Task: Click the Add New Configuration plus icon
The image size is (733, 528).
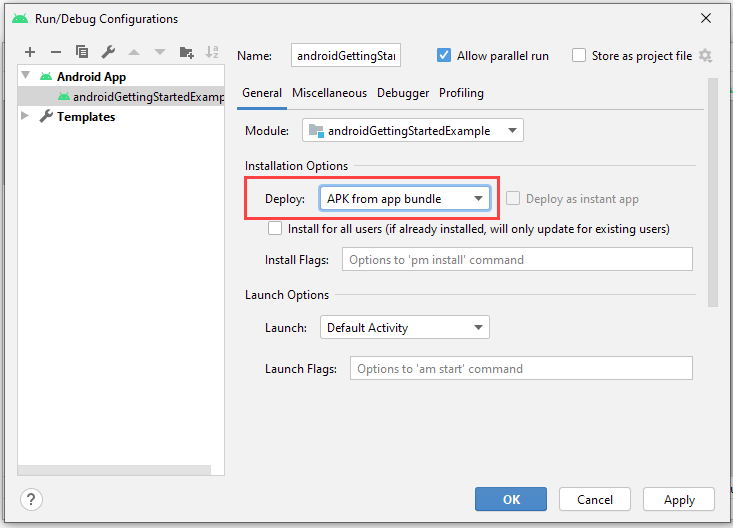Action: coord(30,52)
